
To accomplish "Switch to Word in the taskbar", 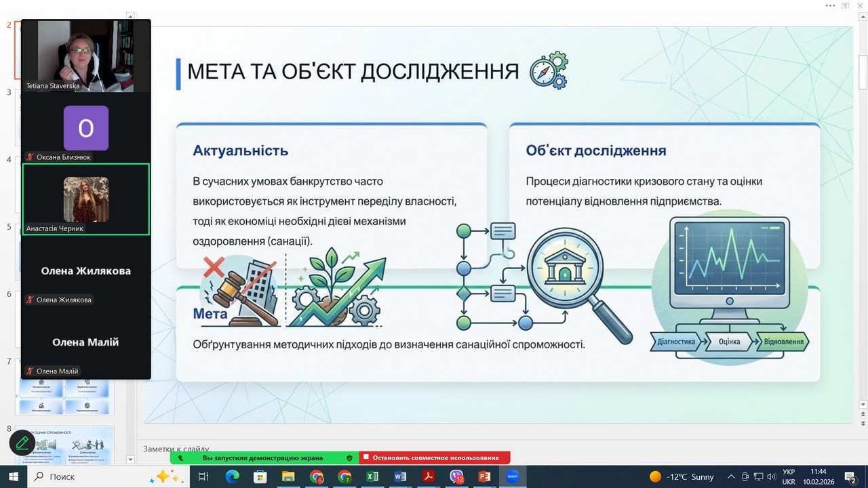I will (x=400, y=476).
